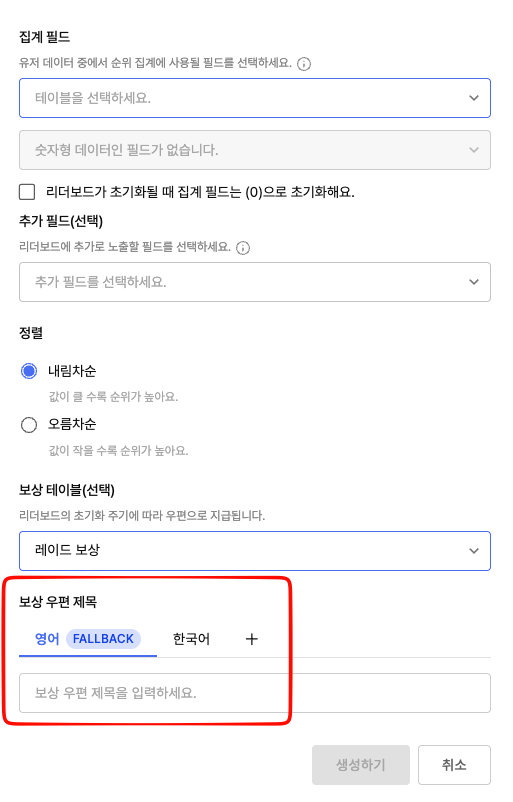Select the 내림차순 radio button

tap(29, 371)
